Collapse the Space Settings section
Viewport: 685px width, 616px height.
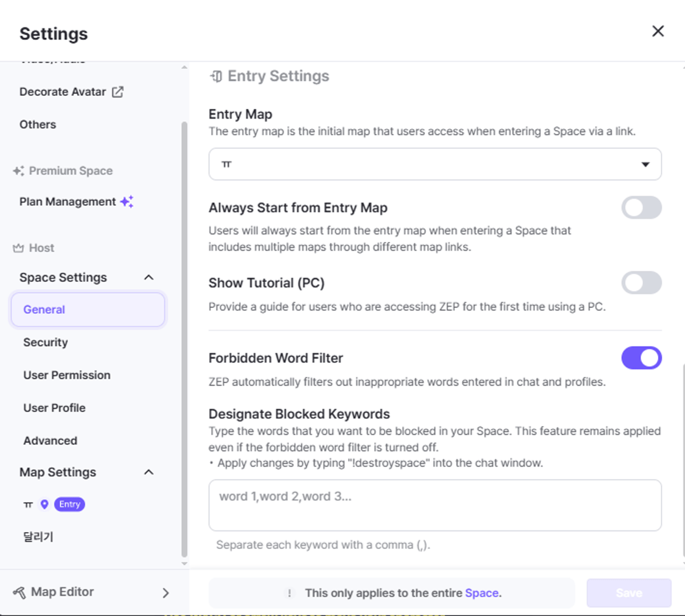pos(149,277)
